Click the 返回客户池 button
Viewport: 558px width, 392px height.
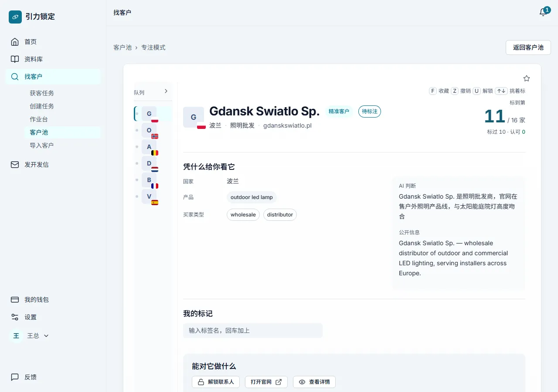click(x=528, y=47)
